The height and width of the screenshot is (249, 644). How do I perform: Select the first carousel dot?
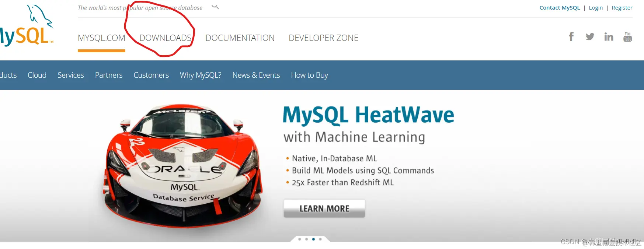[x=300, y=239]
